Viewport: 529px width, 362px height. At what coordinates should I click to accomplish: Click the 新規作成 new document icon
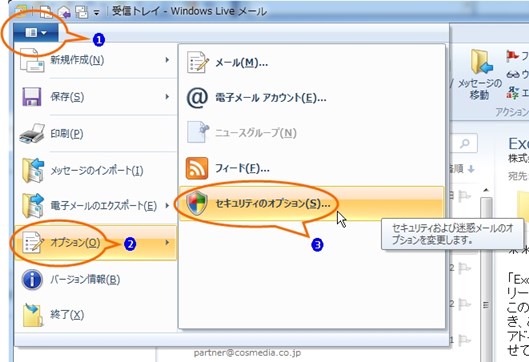(x=32, y=60)
